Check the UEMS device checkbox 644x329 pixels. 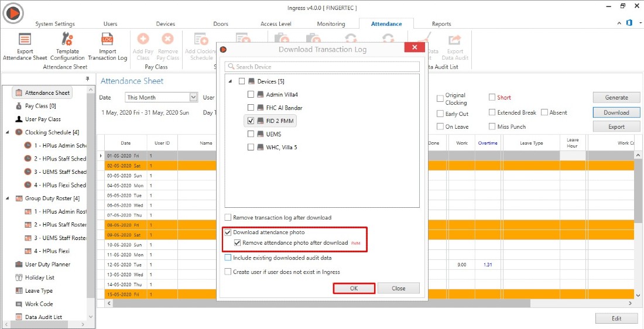pyautogui.click(x=251, y=134)
